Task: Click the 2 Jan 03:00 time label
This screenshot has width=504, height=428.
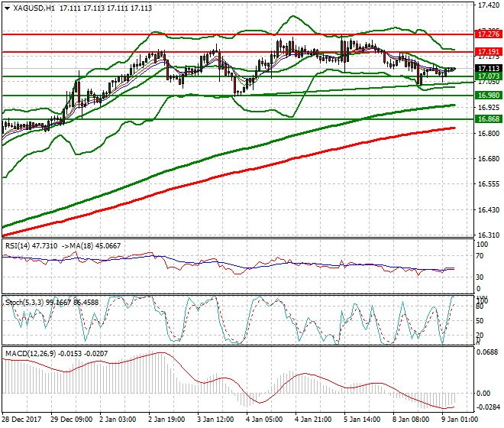Action: (118, 420)
